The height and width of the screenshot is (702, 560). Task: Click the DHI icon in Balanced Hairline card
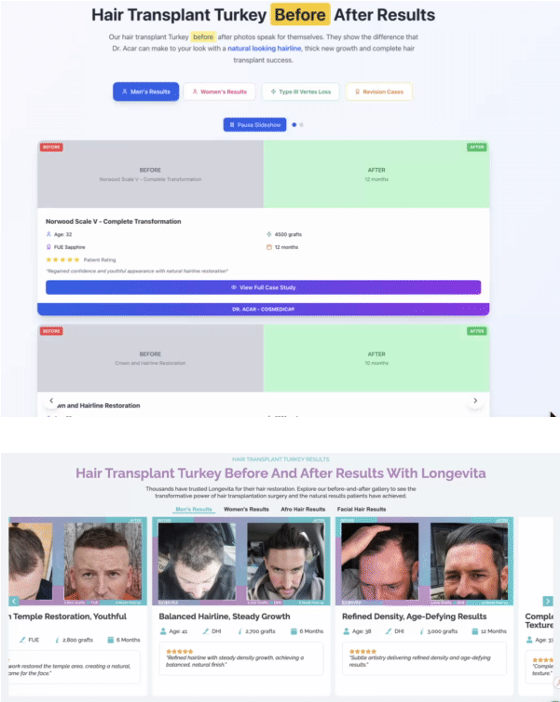[205, 631]
